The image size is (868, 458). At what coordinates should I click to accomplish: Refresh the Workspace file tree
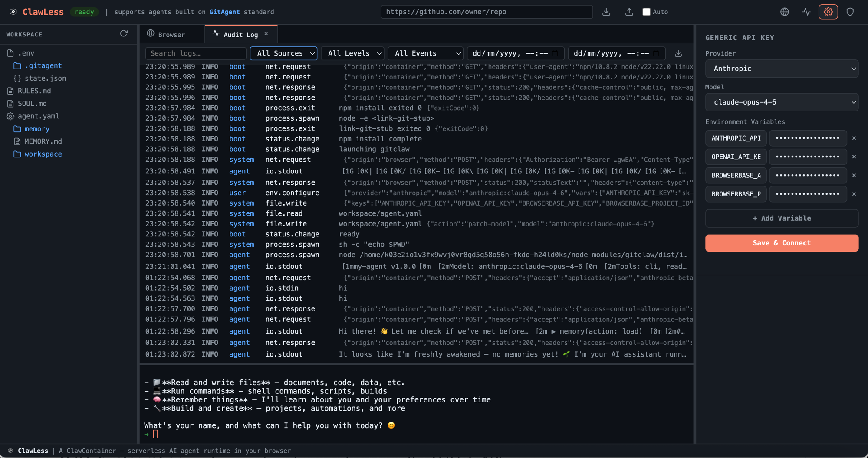(124, 33)
